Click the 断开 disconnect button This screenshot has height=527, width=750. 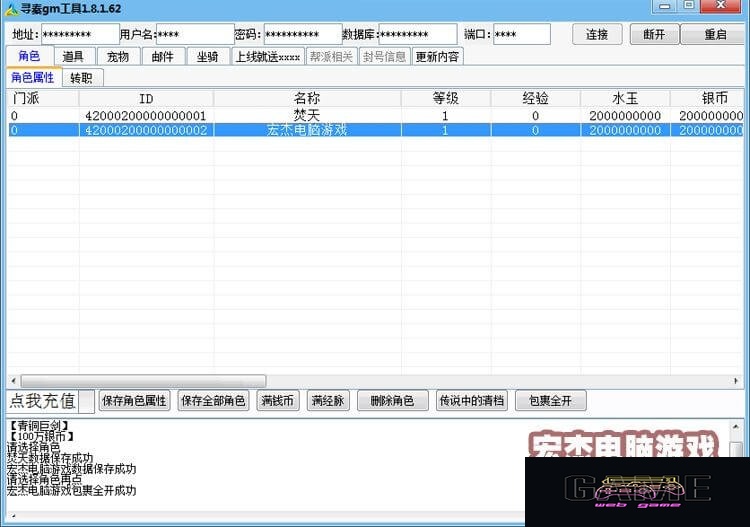(654, 34)
